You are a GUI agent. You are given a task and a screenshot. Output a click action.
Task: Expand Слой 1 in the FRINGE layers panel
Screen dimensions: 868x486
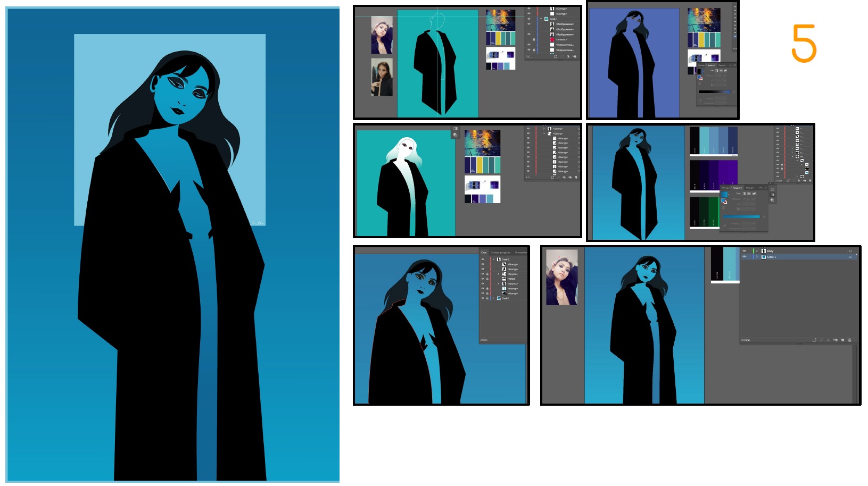[493, 298]
